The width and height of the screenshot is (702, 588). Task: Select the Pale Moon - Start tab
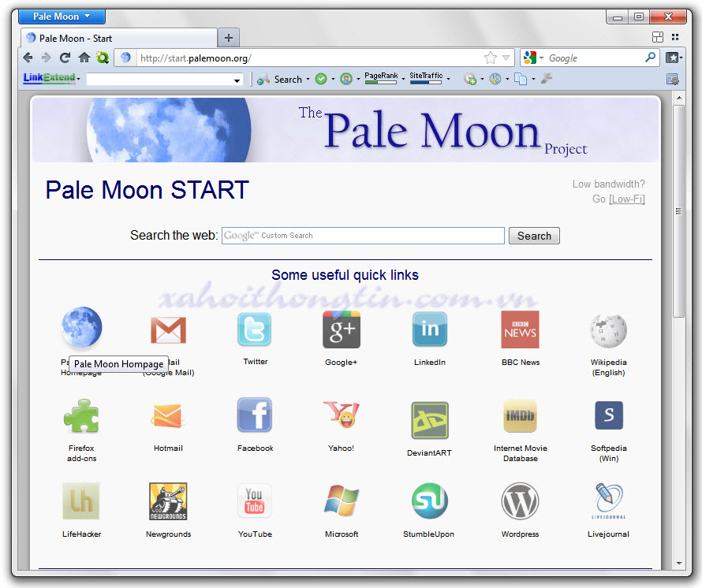click(x=118, y=38)
